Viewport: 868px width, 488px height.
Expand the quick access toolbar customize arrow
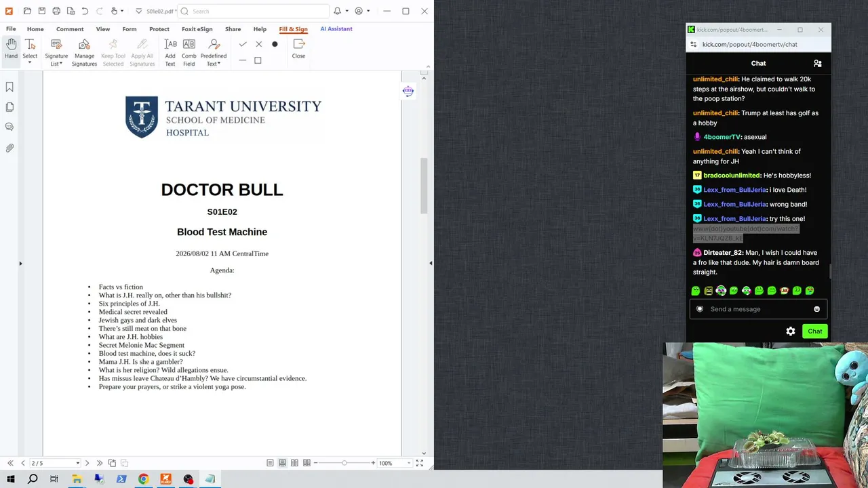[138, 11]
